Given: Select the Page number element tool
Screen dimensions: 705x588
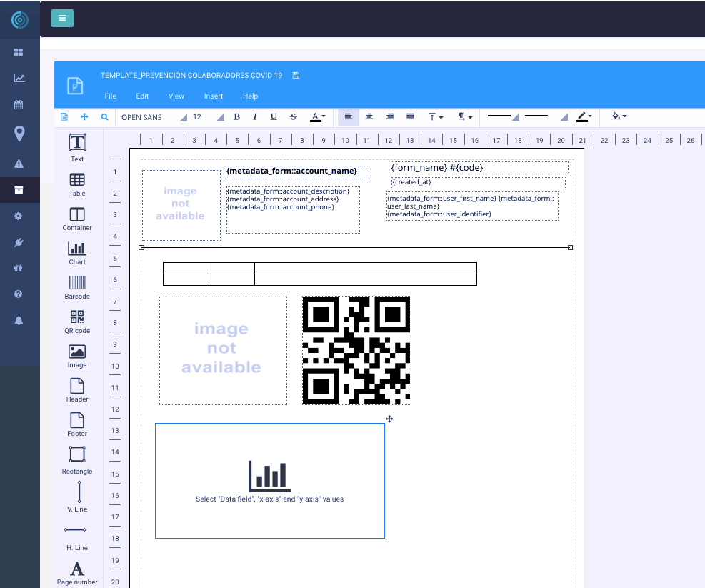Looking at the screenshot, I should click(77, 574).
